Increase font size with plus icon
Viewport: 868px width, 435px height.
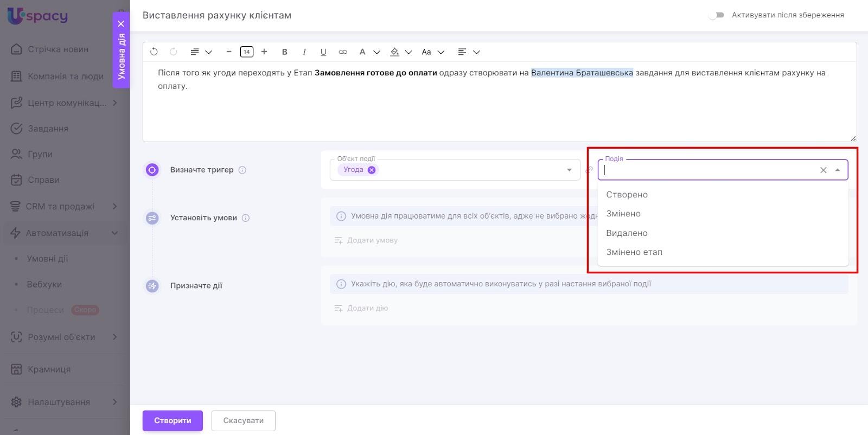click(x=264, y=52)
